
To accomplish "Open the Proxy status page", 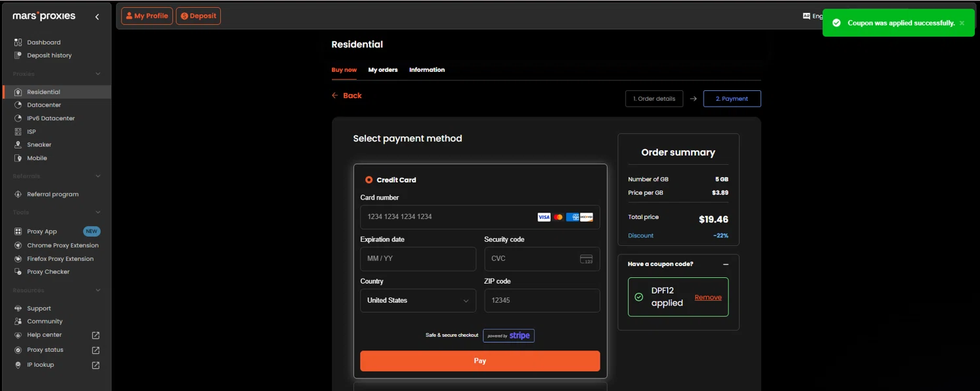I will [45, 350].
